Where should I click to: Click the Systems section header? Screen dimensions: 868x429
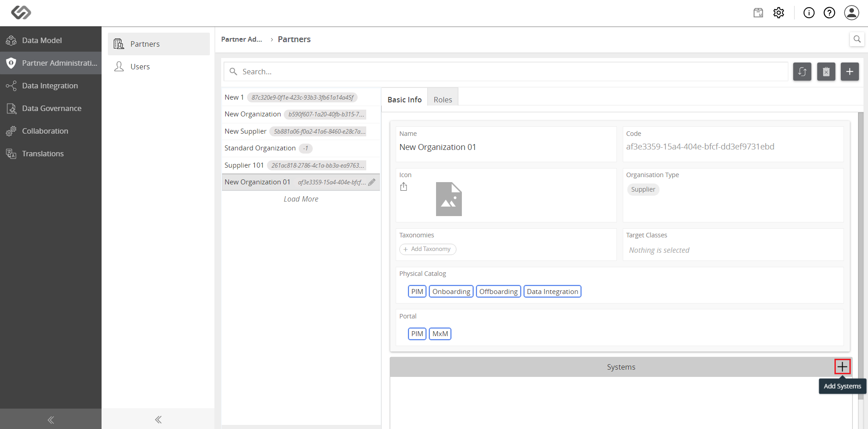[621, 367]
